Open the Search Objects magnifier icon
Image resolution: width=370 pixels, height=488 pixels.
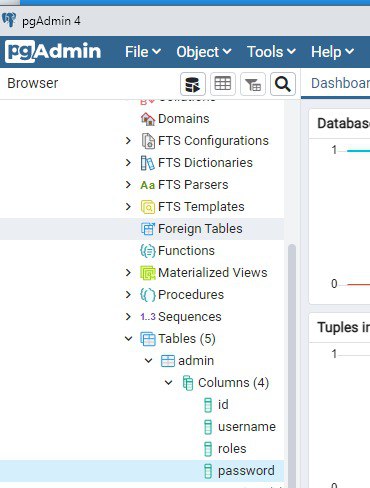[x=283, y=84]
